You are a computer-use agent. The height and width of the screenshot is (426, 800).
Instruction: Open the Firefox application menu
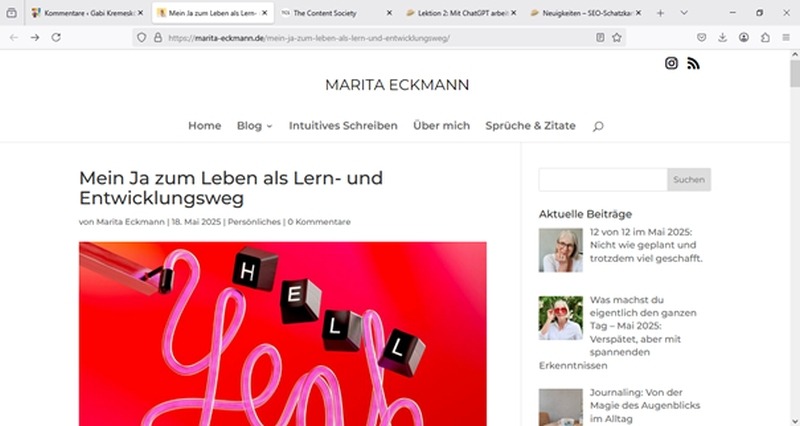pos(786,37)
